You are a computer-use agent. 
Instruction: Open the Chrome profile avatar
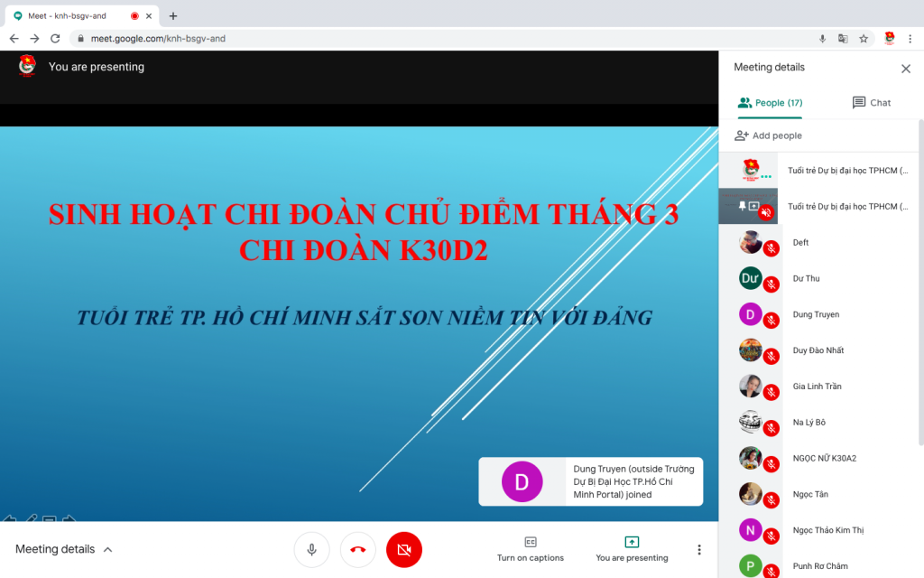[x=889, y=38]
